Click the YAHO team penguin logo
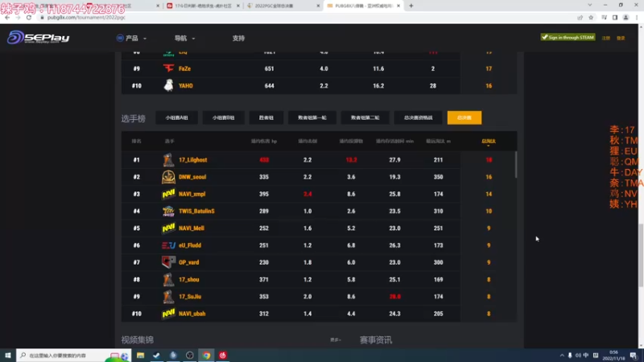Screen dimensions: 644x362 pos(168,85)
